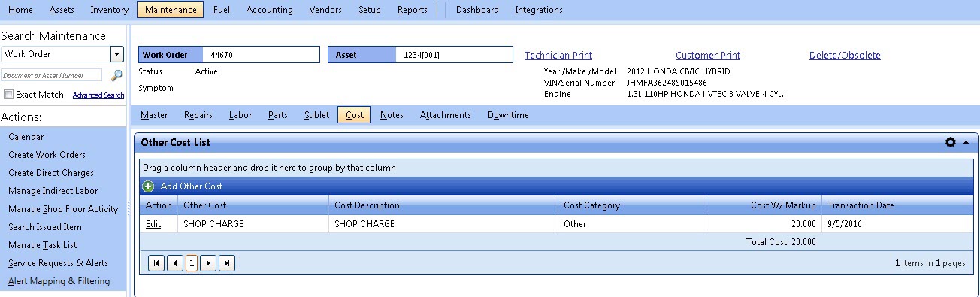Click the green Add Other Cost plus icon

pos(148,186)
